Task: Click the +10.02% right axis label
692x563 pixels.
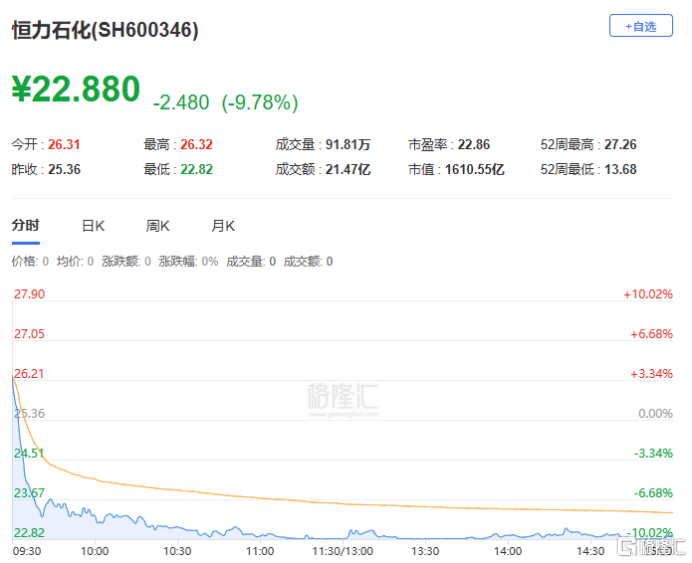Action: click(x=647, y=294)
